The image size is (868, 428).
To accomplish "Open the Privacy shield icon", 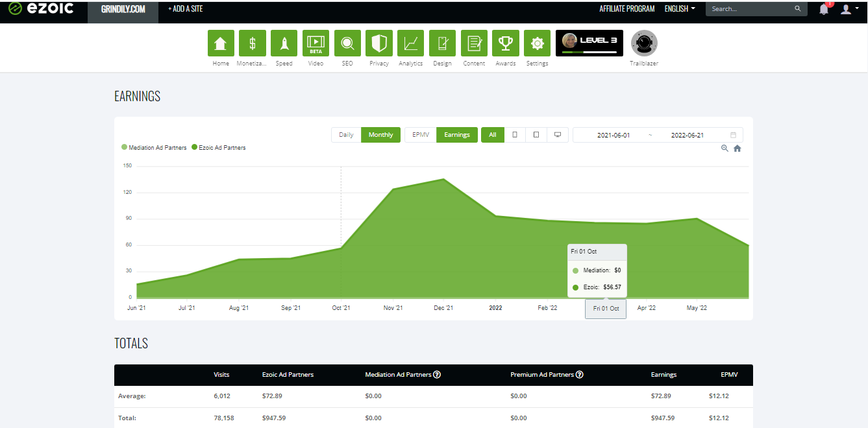I will (379, 43).
